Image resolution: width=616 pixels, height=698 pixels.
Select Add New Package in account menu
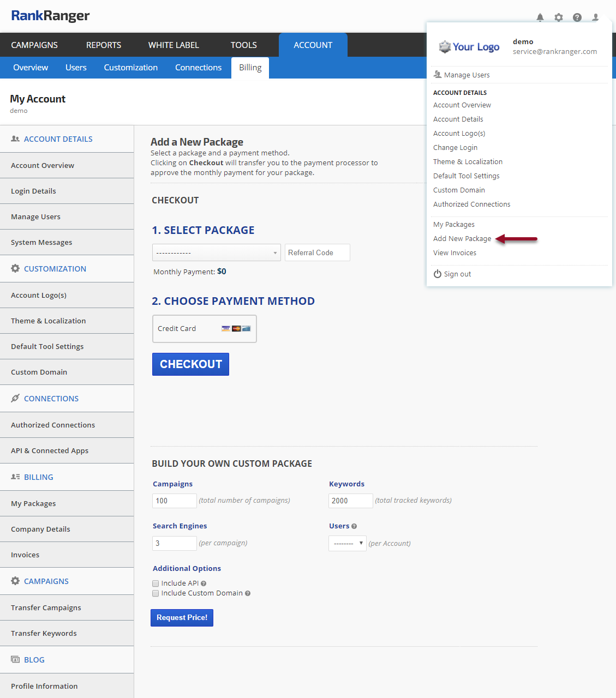point(462,239)
